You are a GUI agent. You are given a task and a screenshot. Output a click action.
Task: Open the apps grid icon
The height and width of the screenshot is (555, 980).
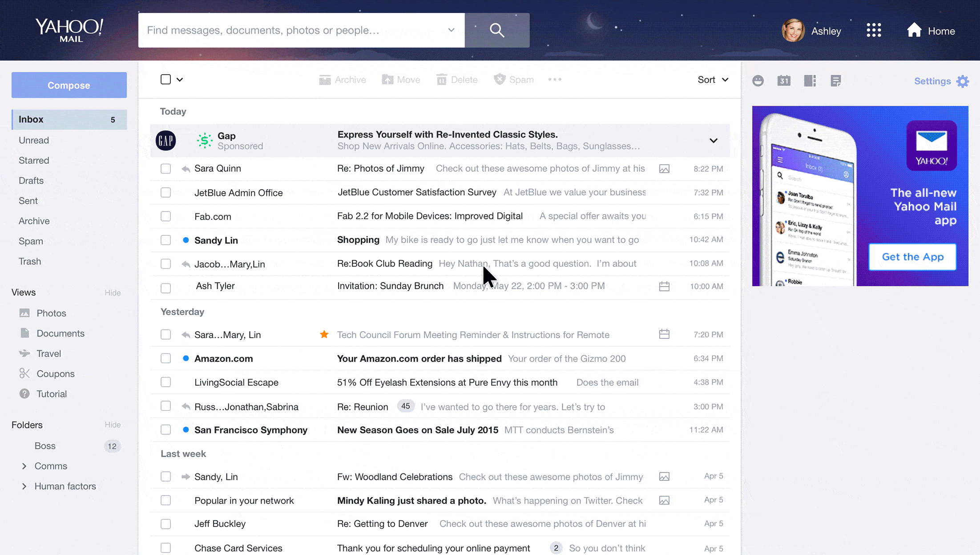pyautogui.click(x=874, y=30)
